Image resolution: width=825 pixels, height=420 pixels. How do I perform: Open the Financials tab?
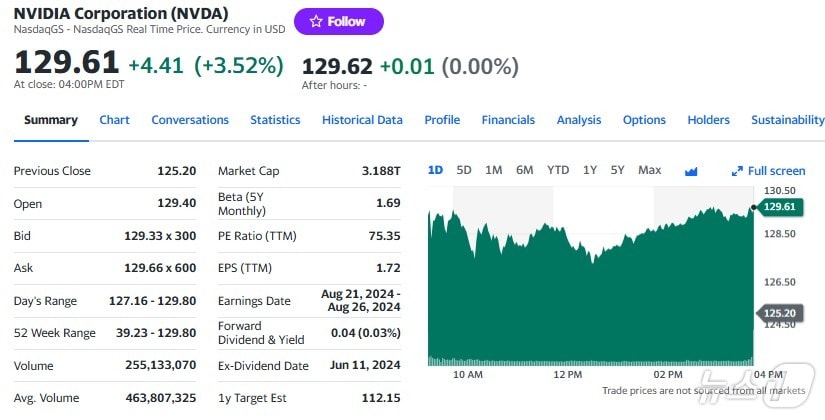508,120
